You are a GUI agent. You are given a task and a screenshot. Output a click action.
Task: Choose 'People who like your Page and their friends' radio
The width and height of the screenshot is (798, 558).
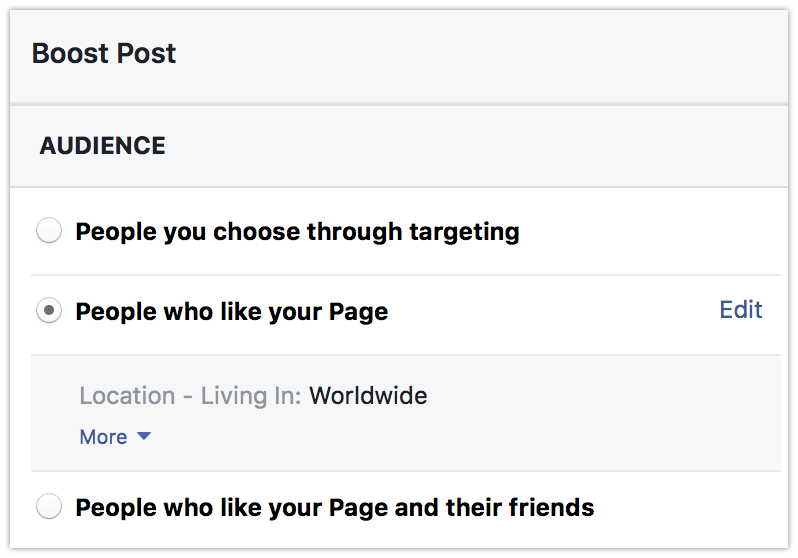click(x=48, y=507)
